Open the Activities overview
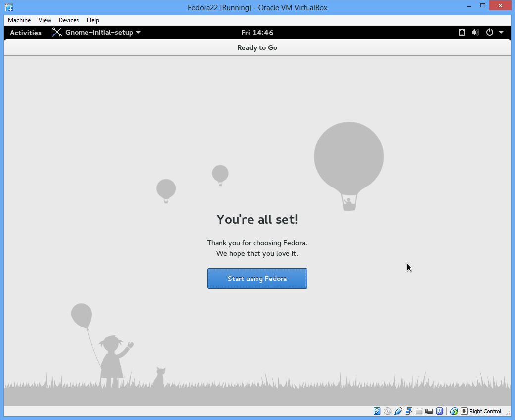Screen dimensions: 515x420 [x=26, y=33]
